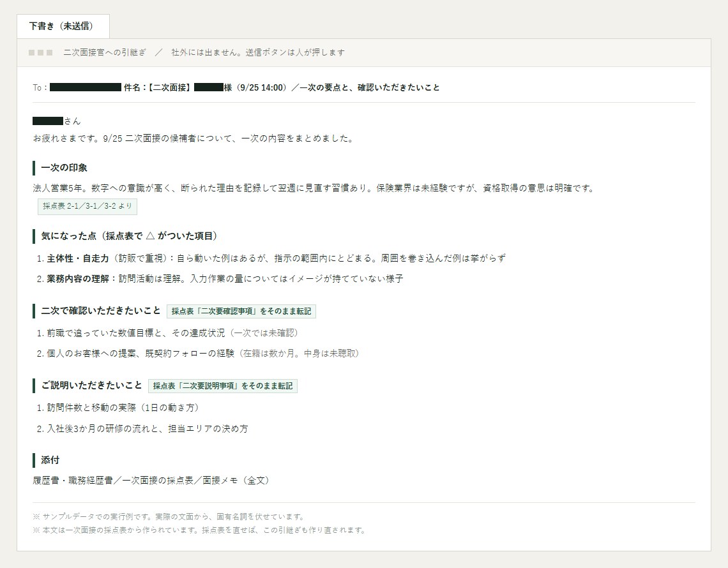Screen dimensions: 728x568
Task: Click the 「二次要確認事項」をそのまま転記 tag
Action: point(241,311)
